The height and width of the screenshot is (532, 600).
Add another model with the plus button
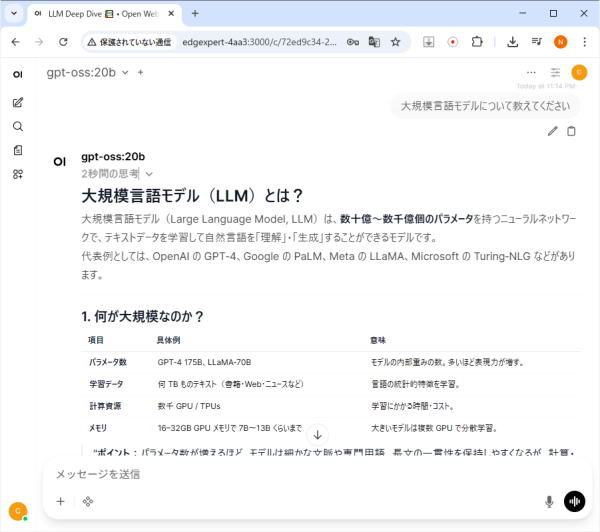click(x=141, y=72)
